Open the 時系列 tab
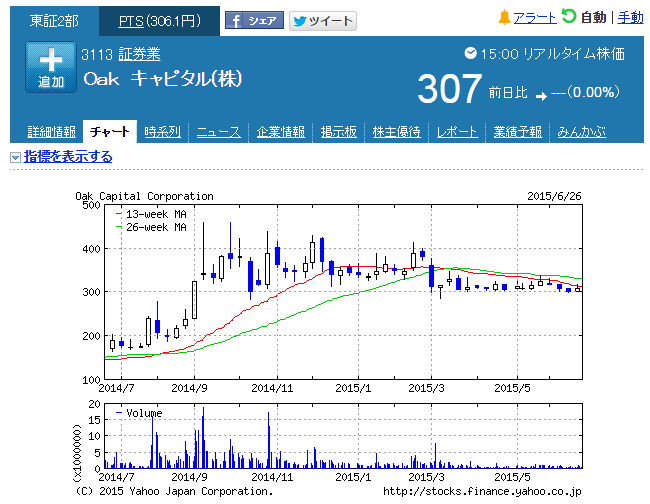The image size is (650, 504). (x=162, y=132)
